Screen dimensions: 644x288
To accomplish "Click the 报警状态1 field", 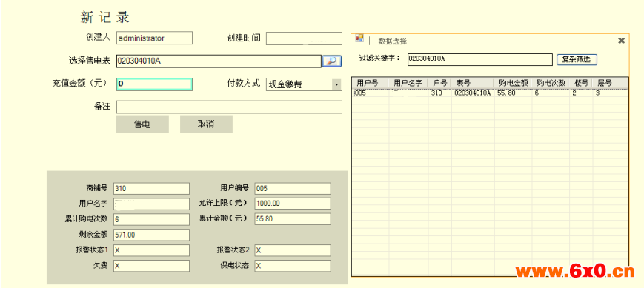I will click(x=152, y=250).
